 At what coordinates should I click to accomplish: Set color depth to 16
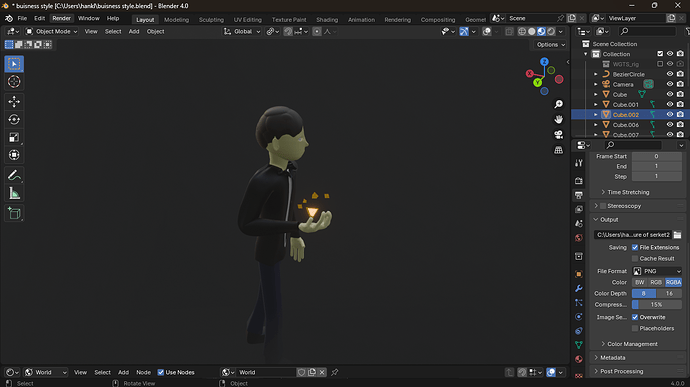[669, 293]
